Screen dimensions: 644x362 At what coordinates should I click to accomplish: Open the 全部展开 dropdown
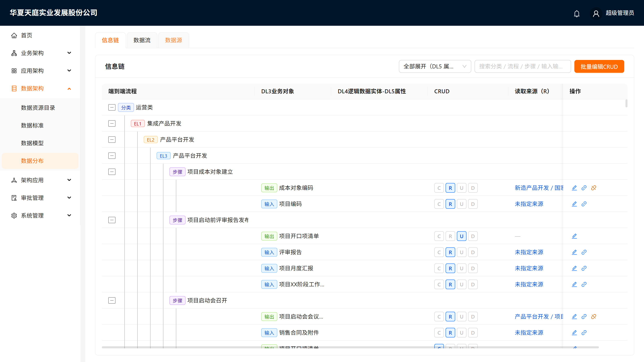pos(435,66)
